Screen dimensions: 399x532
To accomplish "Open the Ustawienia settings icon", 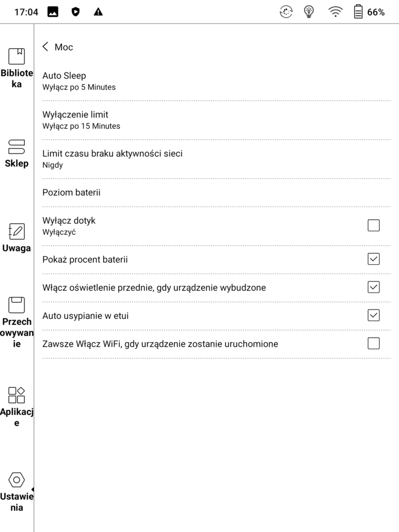I will [17, 480].
